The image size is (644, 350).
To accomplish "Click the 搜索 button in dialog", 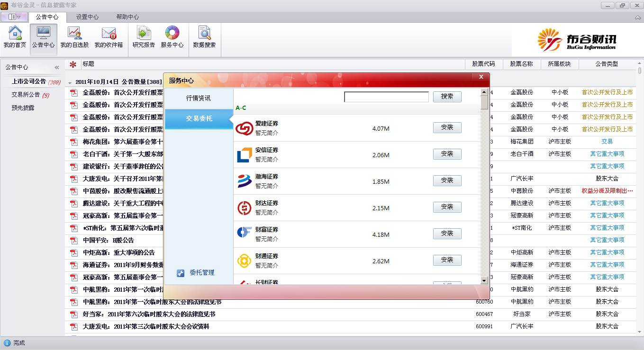I will coord(447,97).
